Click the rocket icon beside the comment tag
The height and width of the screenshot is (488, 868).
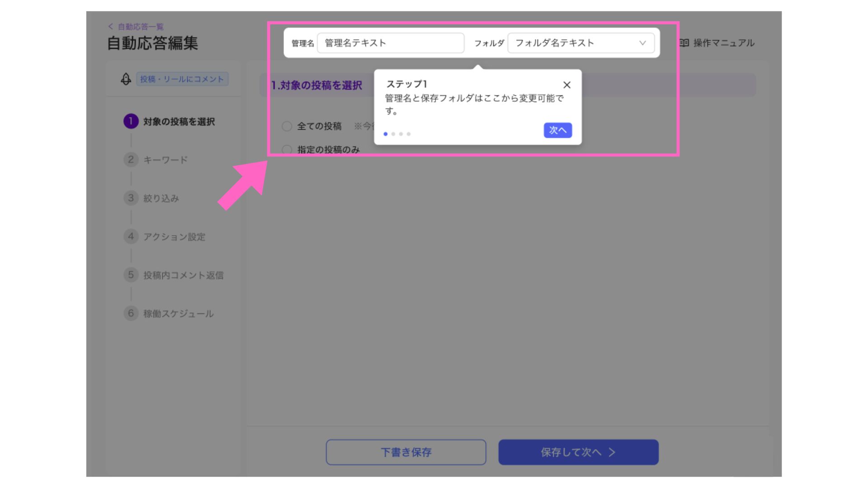coord(126,79)
